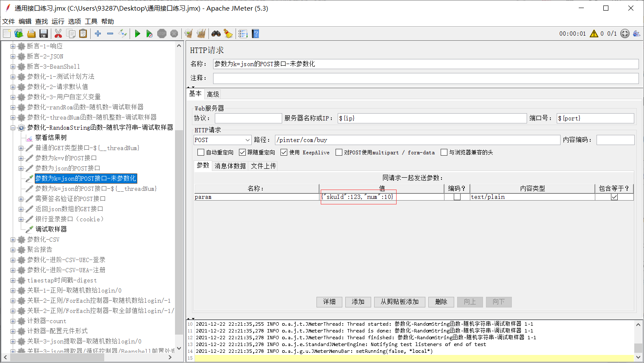Expand the 聚合报告 tree node

pos(13,250)
